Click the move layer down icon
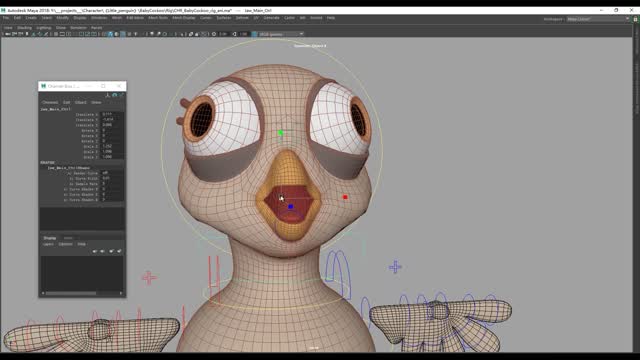The image size is (640, 360). [102, 251]
